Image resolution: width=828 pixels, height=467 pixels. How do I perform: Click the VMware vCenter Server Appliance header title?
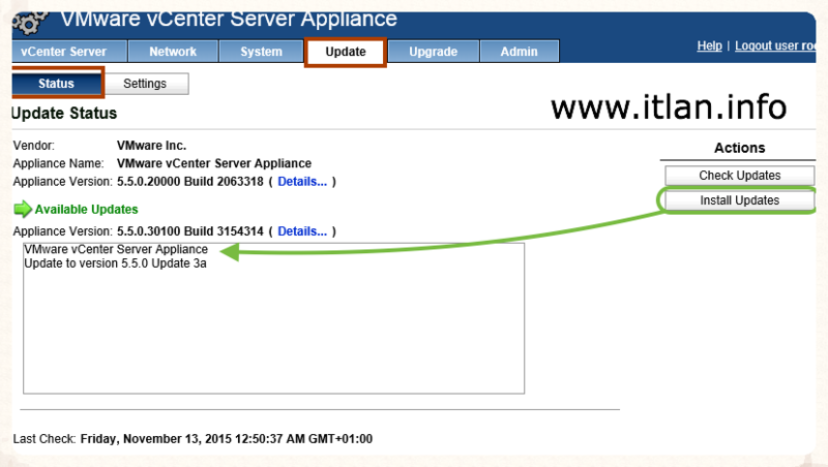(228, 19)
